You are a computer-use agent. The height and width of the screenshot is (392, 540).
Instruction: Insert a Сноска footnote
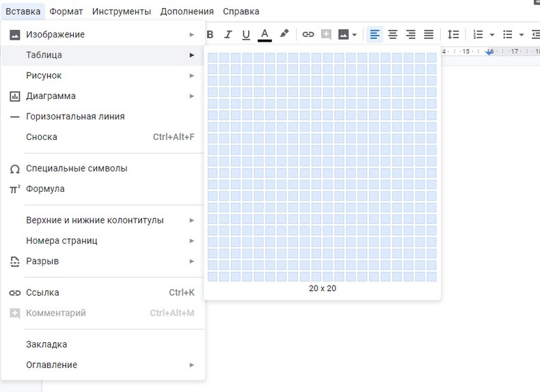click(x=42, y=137)
